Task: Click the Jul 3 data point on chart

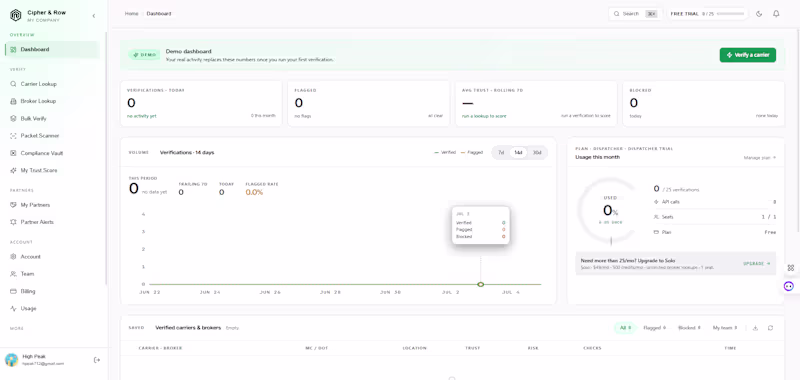Action: (481, 285)
